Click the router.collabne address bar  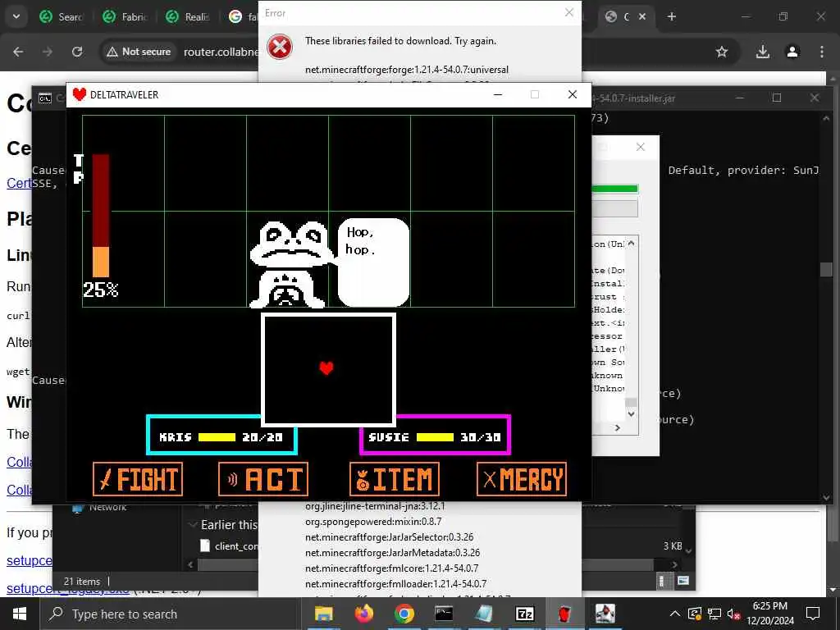(221, 52)
